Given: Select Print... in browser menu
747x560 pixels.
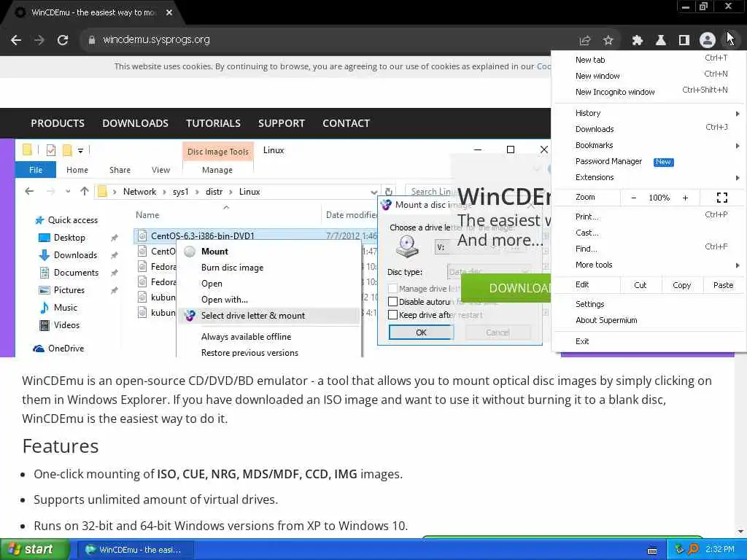Looking at the screenshot, I should (x=649, y=217).
